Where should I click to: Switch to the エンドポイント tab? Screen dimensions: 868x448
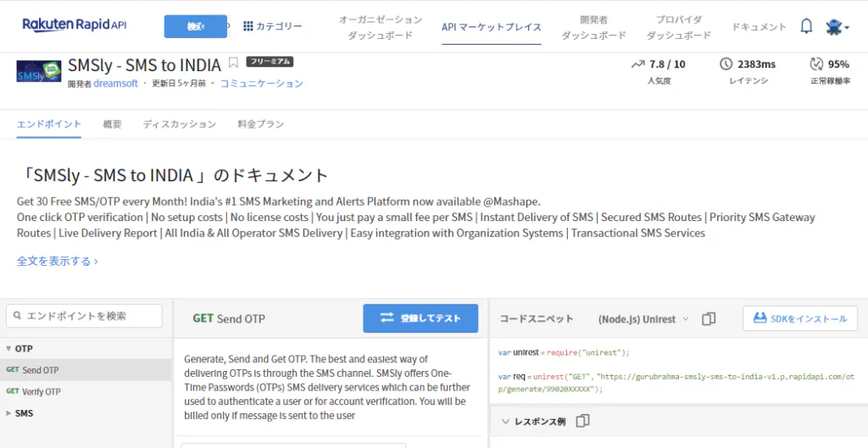coord(48,124)
